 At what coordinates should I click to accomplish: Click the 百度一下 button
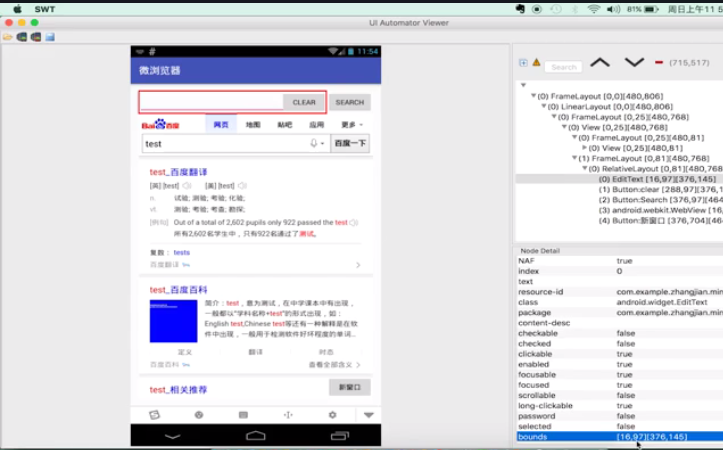(x=350, y=143)
